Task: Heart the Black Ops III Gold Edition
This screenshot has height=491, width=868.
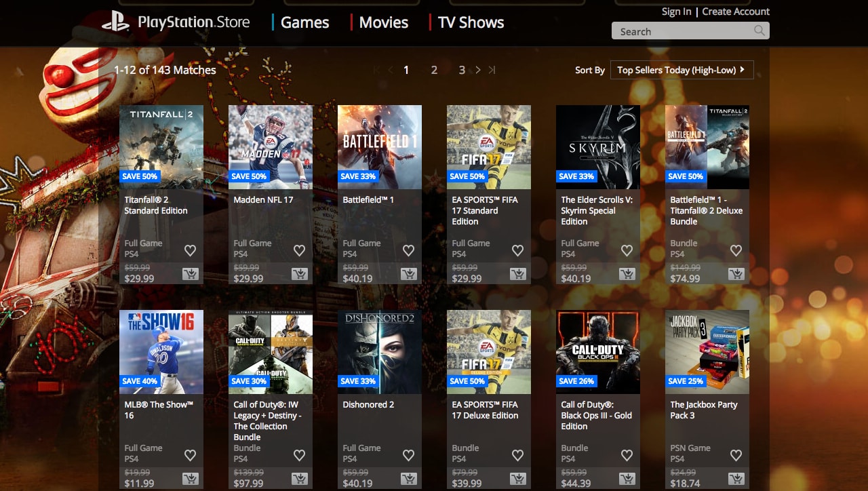Action: tap(627, 455)
